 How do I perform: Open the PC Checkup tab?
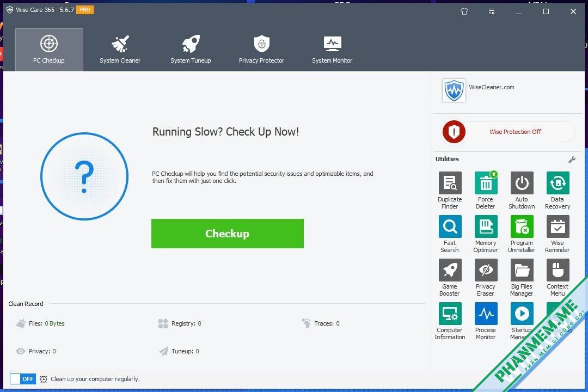point(49,50)
